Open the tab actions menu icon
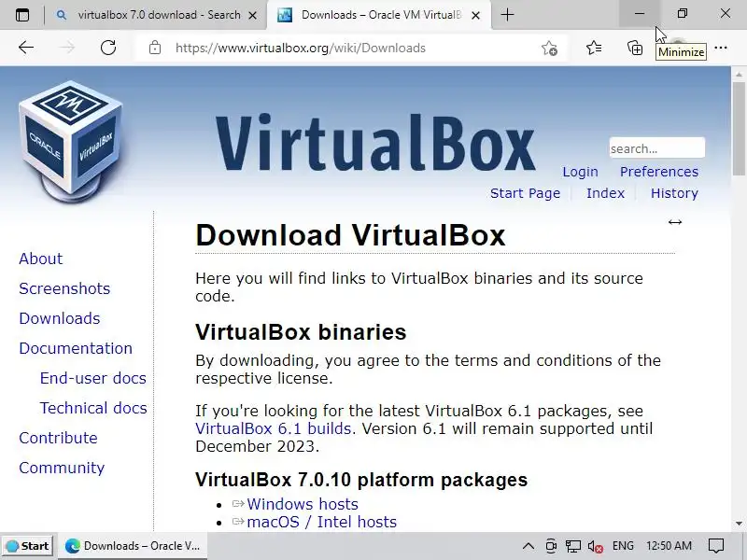This screenshot has width=747, height=560. pyautogui.click(x=21, y=15)
